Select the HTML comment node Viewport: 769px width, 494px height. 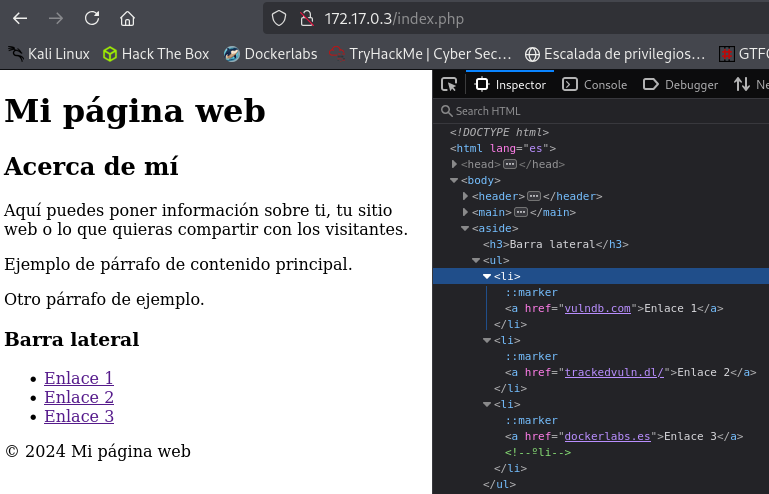point(538,452)
